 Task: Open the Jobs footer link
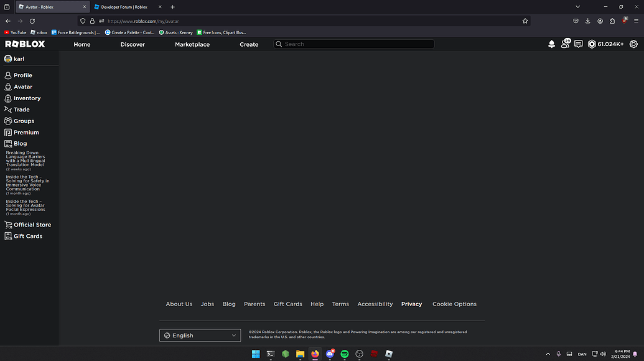(x=207, y=304)
